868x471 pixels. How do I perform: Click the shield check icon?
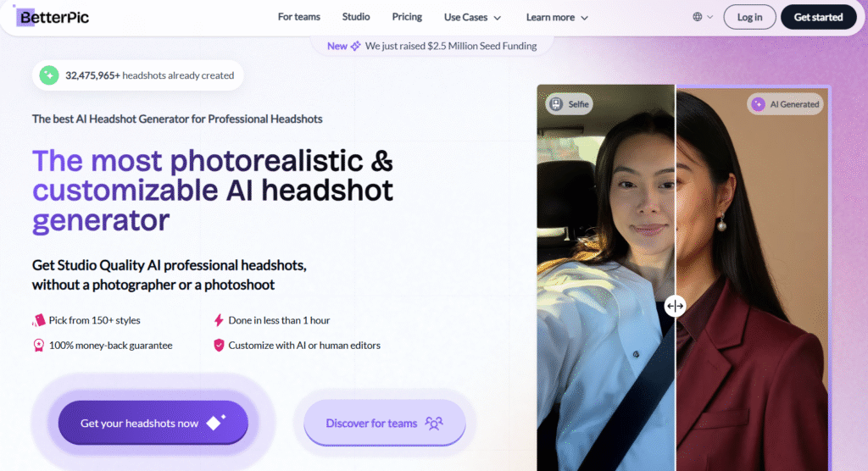[219, 346]
